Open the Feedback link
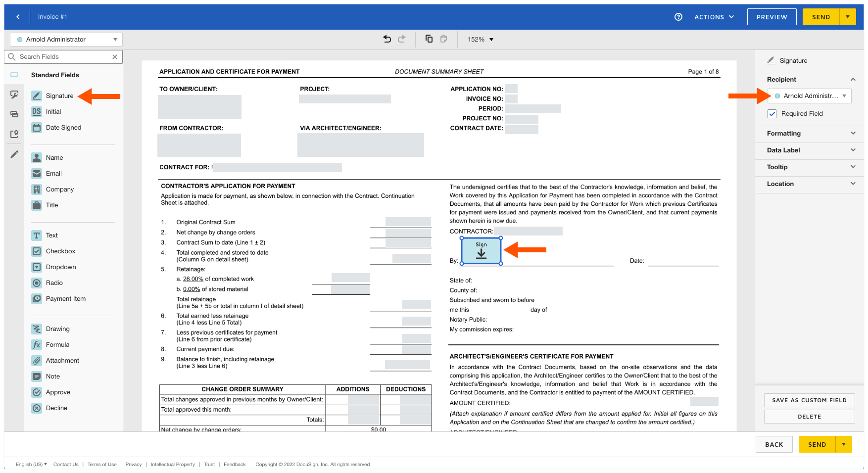The height and width of the screenshot is (473, 868). [235, 465]
